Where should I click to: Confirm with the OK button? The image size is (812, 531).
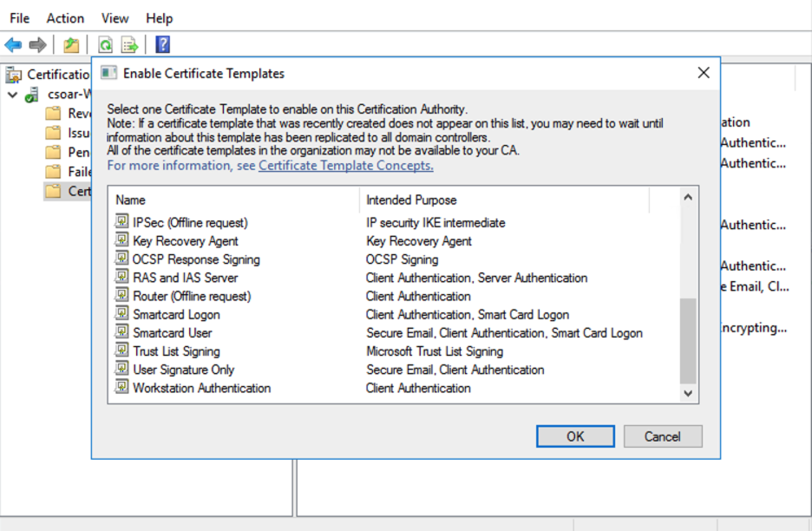point(574,436)
